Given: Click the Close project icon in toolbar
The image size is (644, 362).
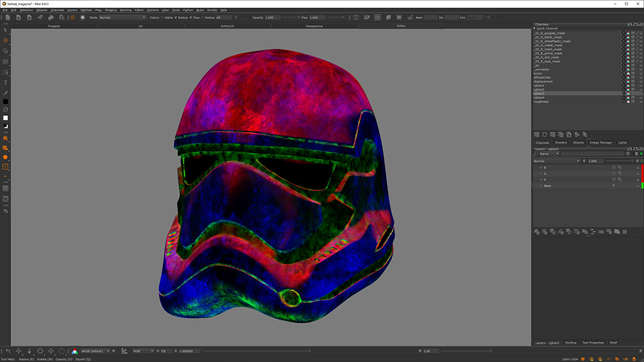Looking at the screenshot, I should point(18,17).
